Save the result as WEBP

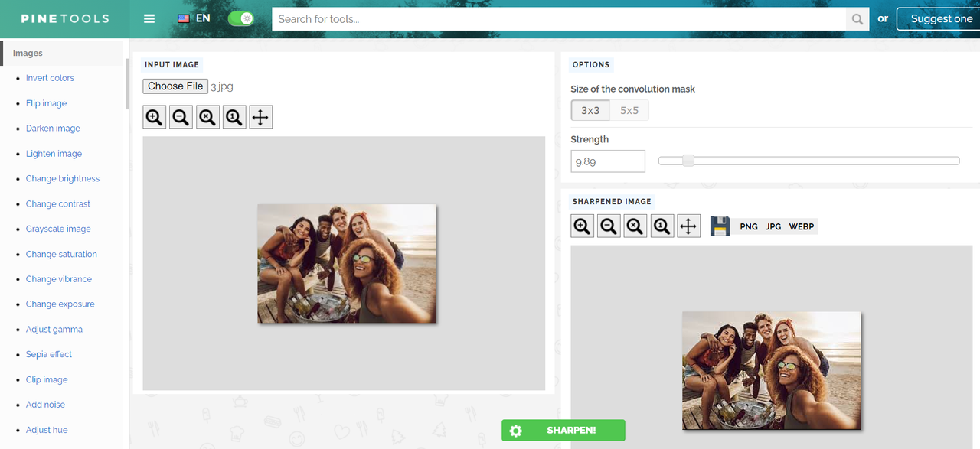(802, 226)
